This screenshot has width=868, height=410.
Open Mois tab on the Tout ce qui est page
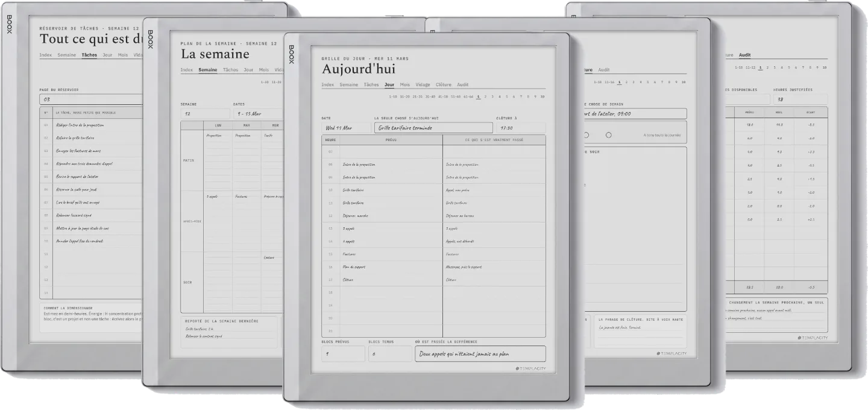[x=123, y=55]
